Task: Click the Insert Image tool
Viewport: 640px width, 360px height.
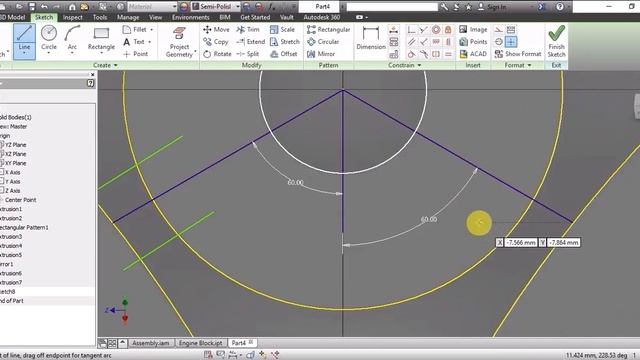Action: coord(473,29)
